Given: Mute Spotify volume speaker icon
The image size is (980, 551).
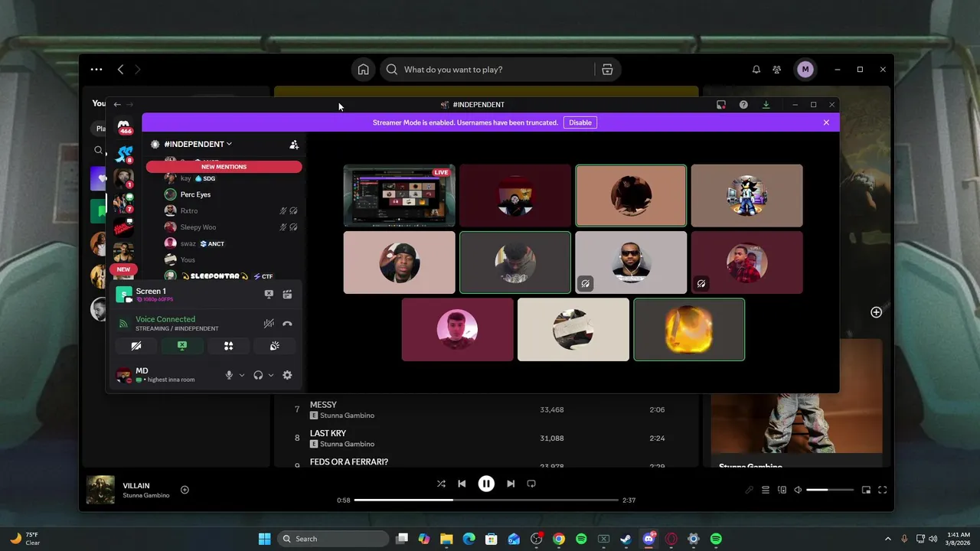Looking at the screenshot, I should pos(798,490).
